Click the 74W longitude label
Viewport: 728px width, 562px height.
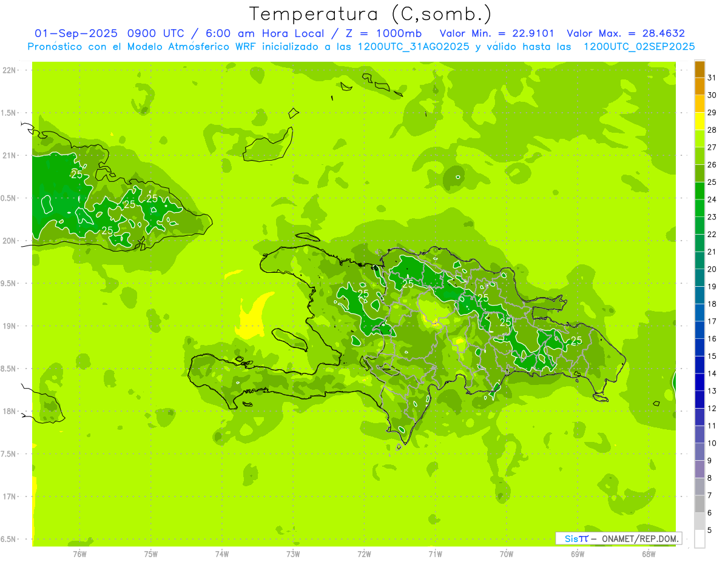(x=221, y=554)
